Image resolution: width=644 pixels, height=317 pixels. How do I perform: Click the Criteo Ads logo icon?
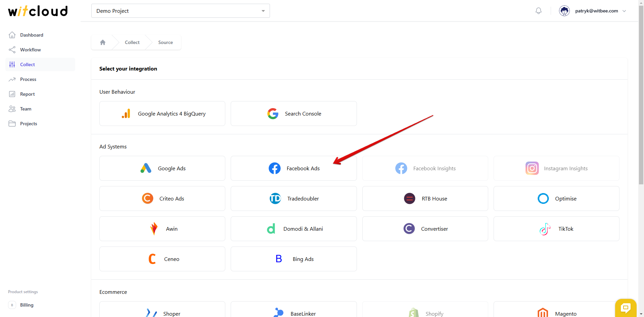click(148, 198)
